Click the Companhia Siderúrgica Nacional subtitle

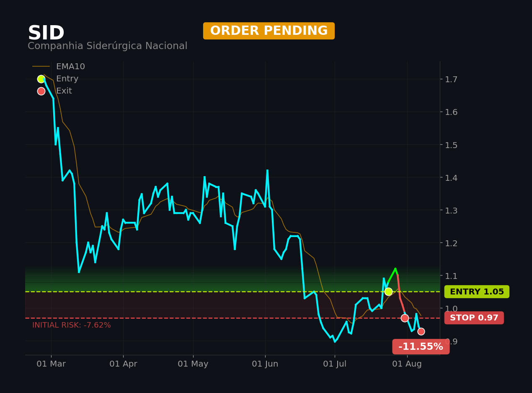point(108,46)
